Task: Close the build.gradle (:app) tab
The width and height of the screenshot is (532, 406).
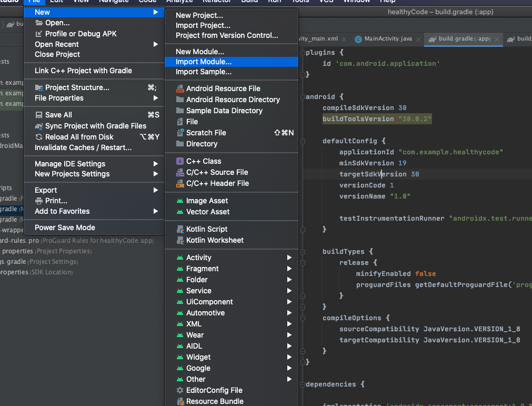Action: tap(497, 39)
